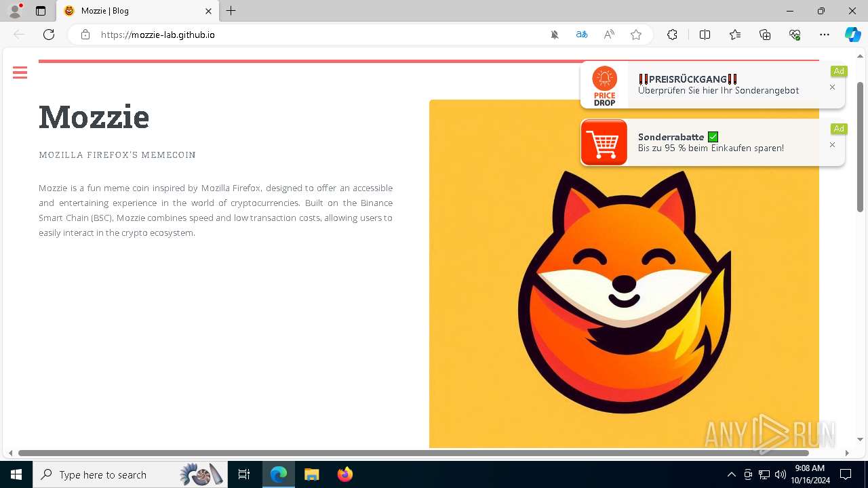Viewport: 868px width, 488px height.
Task: Click the Mozzie fox mascot image
Action: pyautogui.click(x=624, y=274)
